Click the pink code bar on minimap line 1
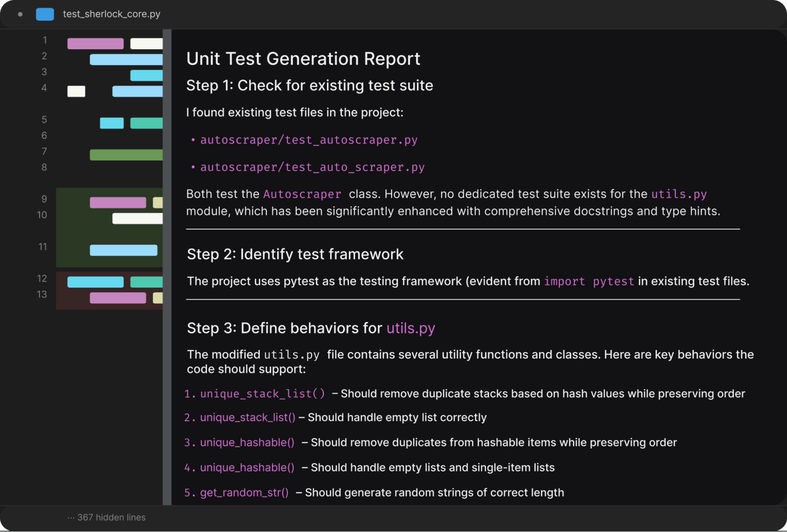 (95, 43)
